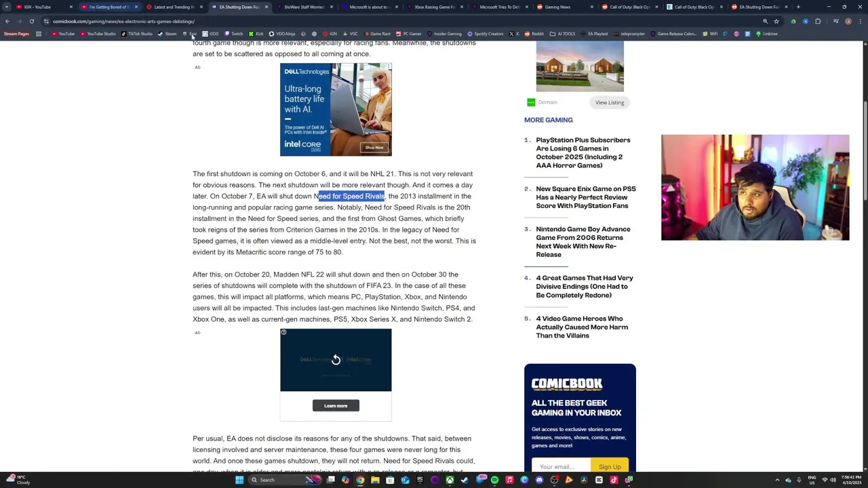Open the YouTube Studio bookmark

point(98,34)
